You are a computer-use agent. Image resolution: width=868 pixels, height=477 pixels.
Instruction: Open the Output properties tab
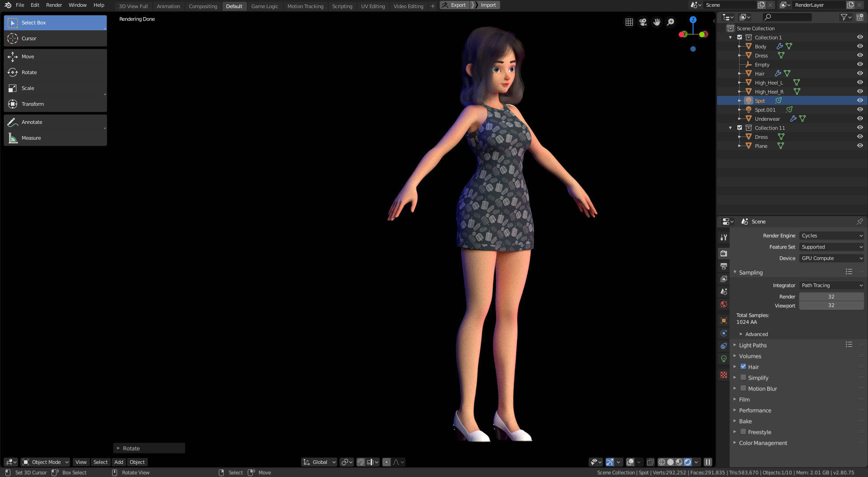click(x=724, y=266)
